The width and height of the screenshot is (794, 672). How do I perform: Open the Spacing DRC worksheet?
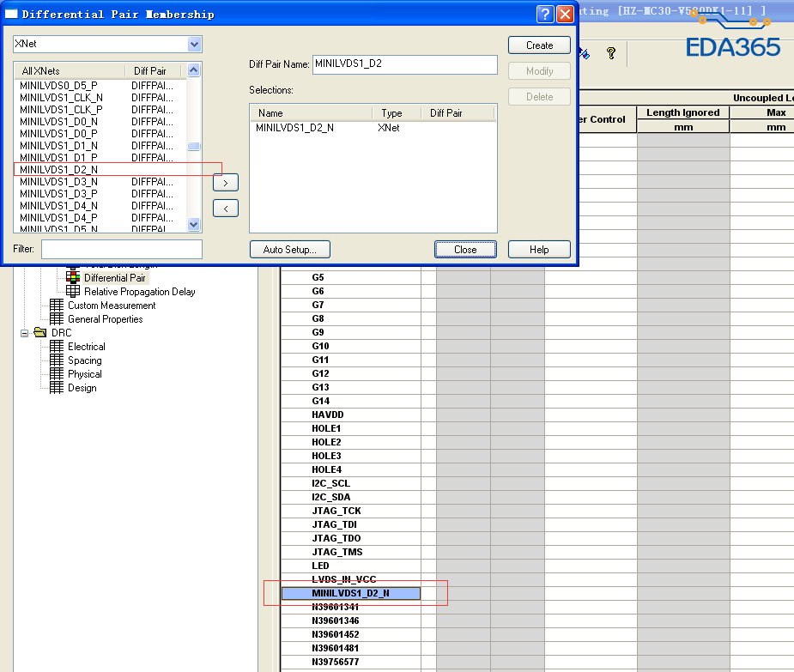coord(85,360)
